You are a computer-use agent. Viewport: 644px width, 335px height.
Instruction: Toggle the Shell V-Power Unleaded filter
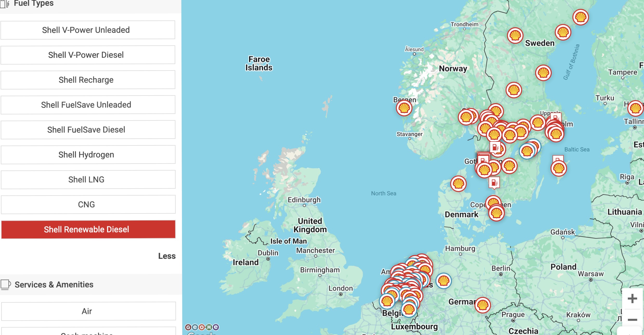point(88,30)
